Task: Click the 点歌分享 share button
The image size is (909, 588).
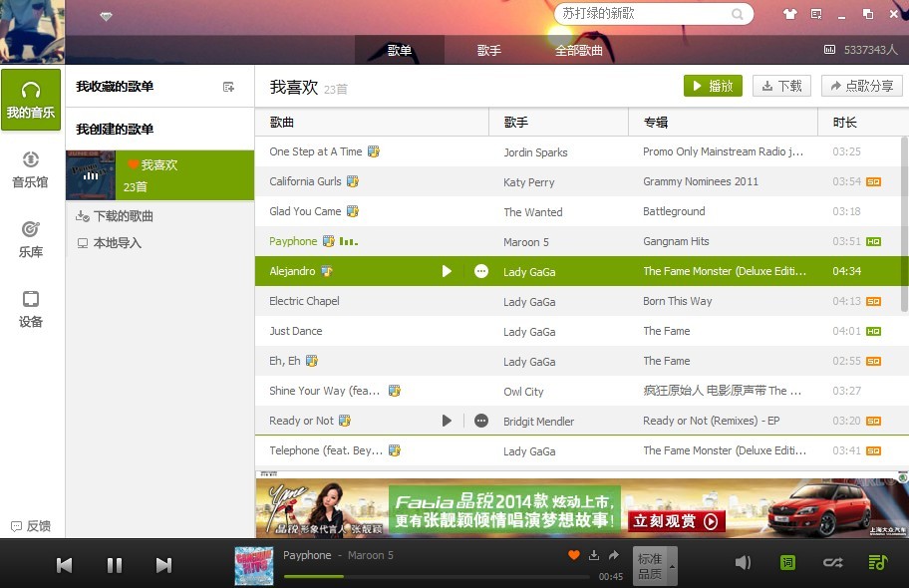Action: [861, 86]
